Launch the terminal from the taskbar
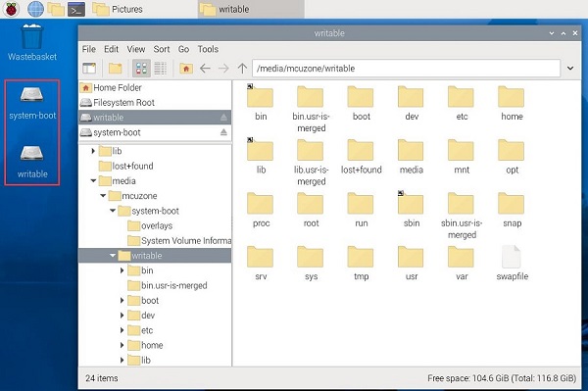 click(x=76, y=9)
